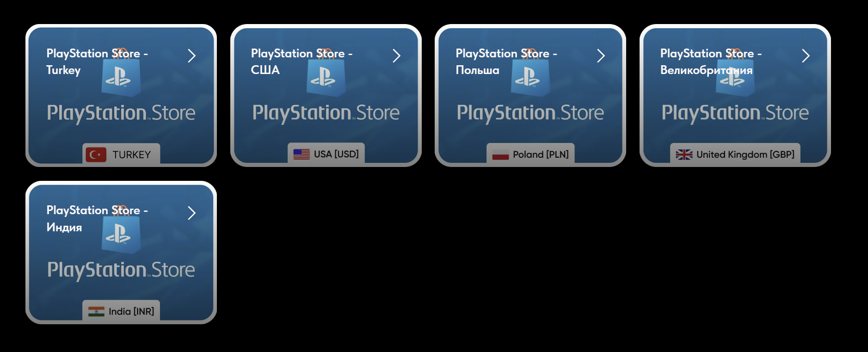Open США store via chevron arrow

pyautogui.click(x=396, y=56)
